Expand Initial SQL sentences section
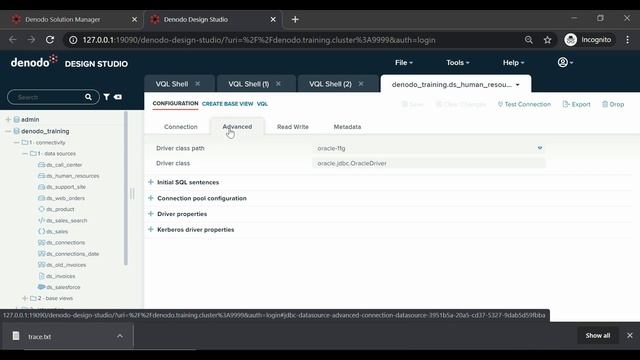Viewport: 640px width, 360px height. point(151,182)
